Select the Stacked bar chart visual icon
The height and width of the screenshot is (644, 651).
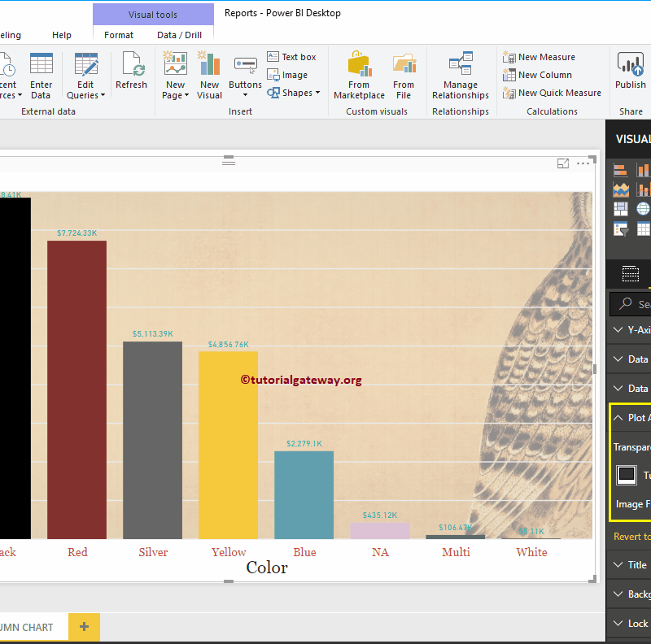pos(620,169)
